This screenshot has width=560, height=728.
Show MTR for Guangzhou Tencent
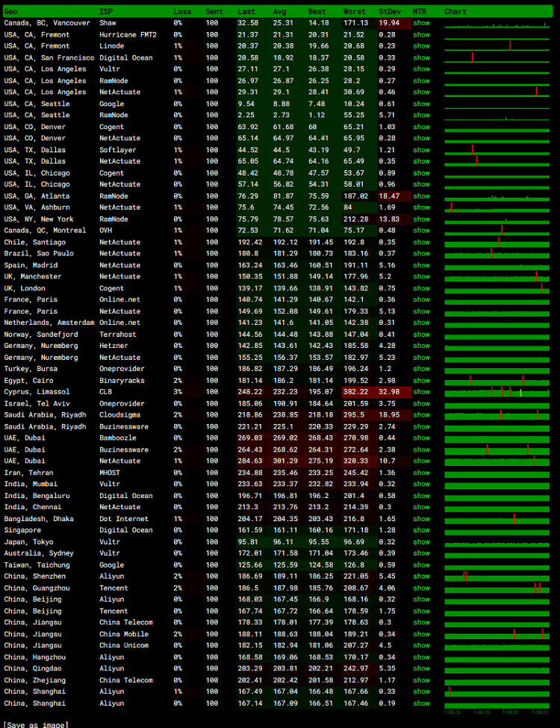tap(421, 588)
